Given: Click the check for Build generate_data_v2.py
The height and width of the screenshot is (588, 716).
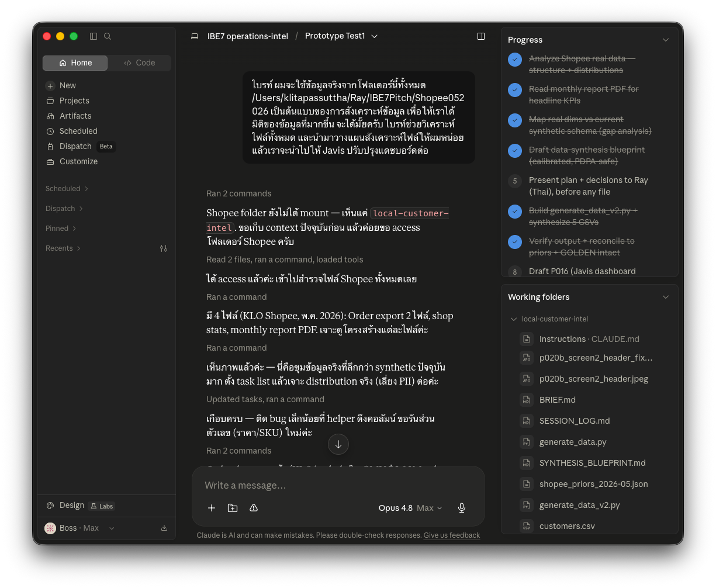Looking at the screenshot, I should coord(515,212).
